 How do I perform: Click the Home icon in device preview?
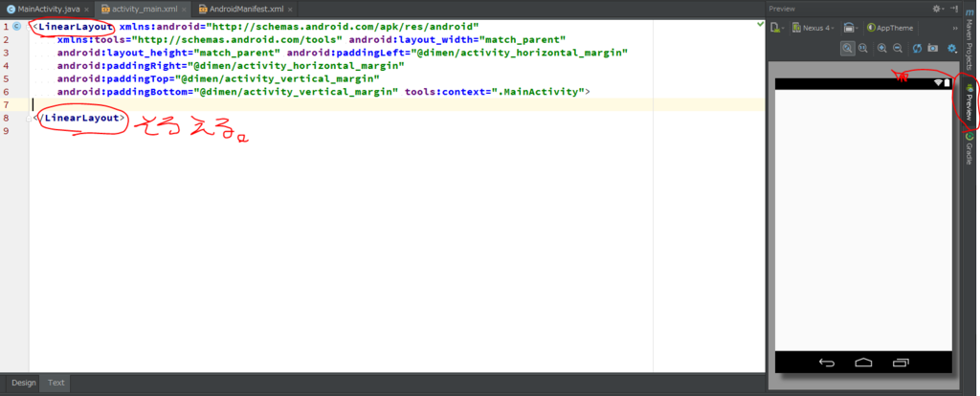(x=863, y=363)
